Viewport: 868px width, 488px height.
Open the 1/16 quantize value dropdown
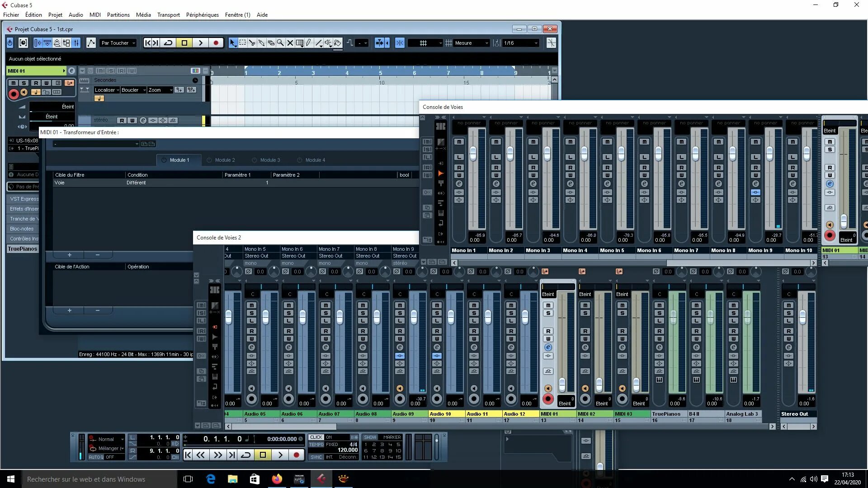[x=521, y=43]
